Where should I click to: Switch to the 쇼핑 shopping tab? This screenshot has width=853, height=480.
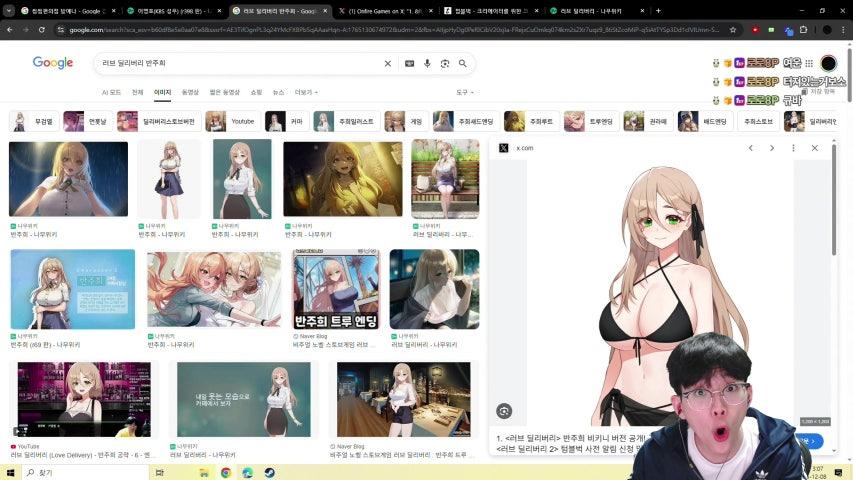point(256,93)
